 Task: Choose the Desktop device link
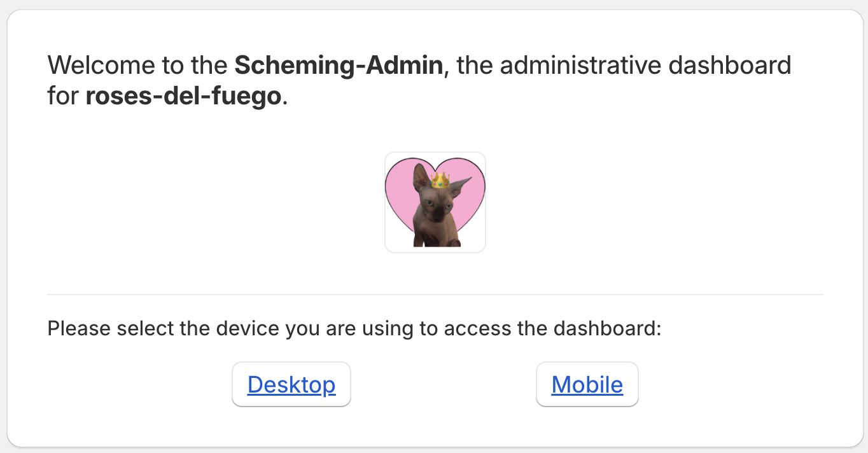(291, 384)
